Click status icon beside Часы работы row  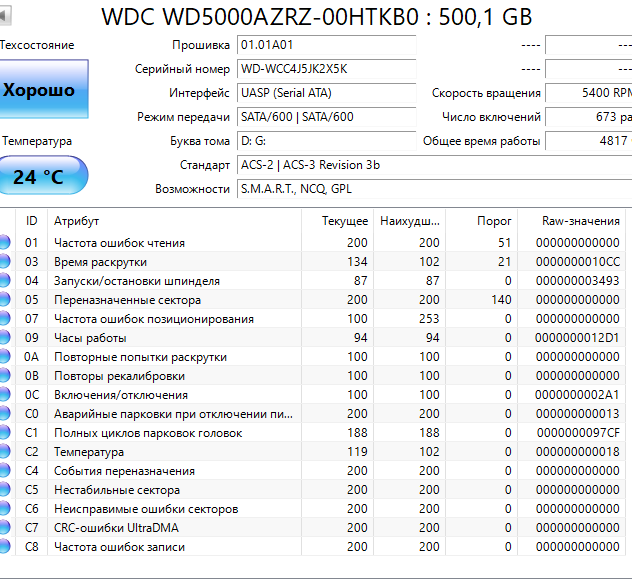pyautogui.click(x=4, y=337)
